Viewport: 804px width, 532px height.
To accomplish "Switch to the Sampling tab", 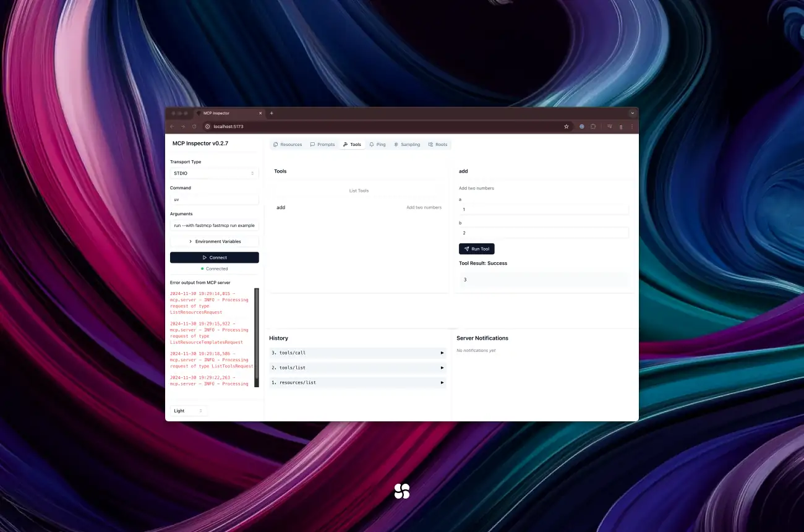I will [407, 144].
